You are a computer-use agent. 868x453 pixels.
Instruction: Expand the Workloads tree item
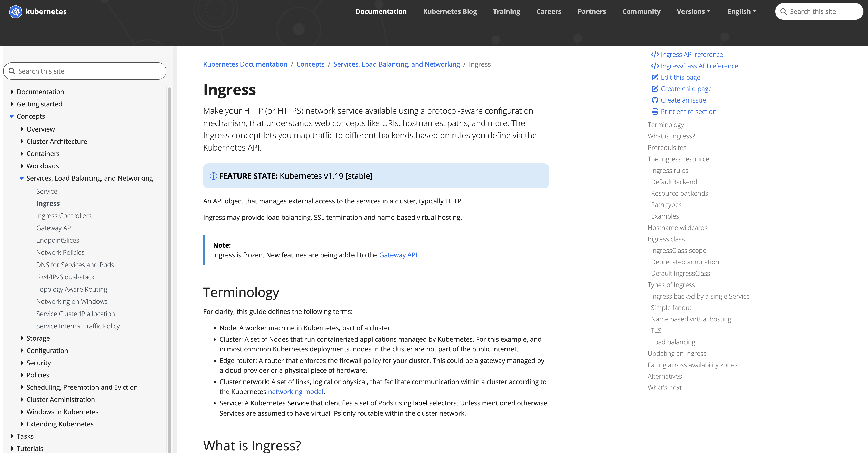[22, 166]
